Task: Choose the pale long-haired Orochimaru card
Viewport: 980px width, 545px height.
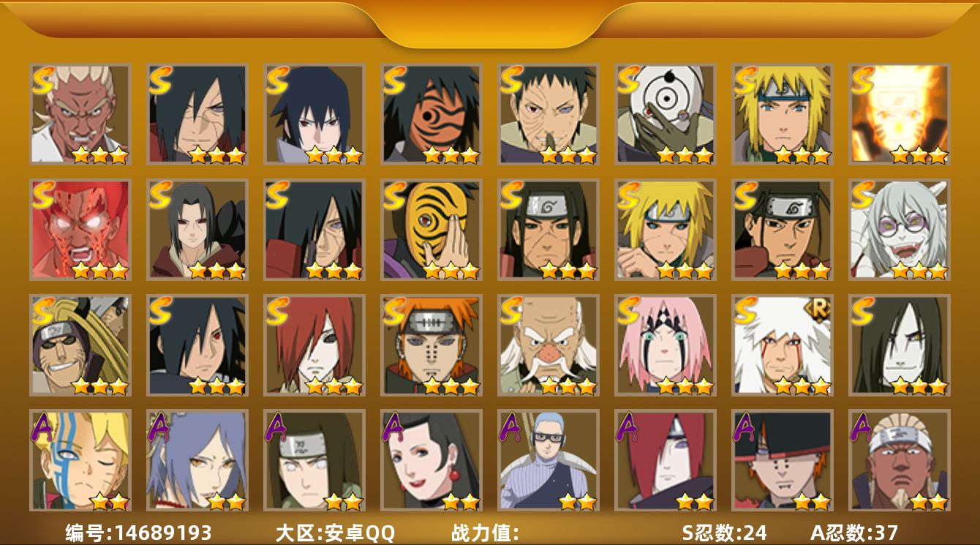Action: coord(899,345)
